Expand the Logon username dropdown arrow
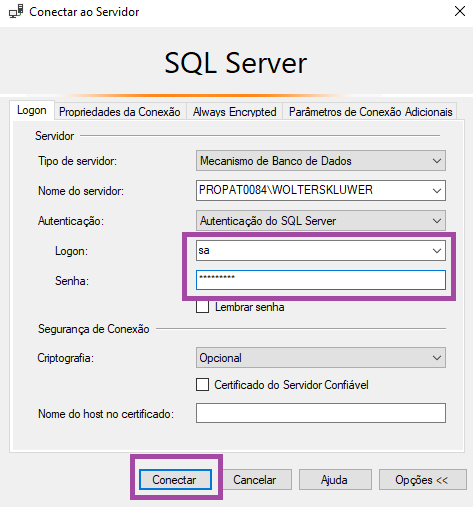The image size is (473, 507). click(437, 251)
